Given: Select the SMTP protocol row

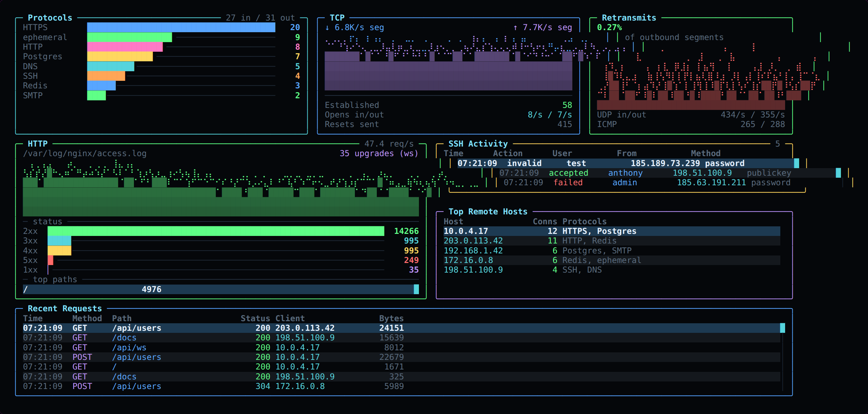Looking at the screenshot, I should (x=161, y=96).
